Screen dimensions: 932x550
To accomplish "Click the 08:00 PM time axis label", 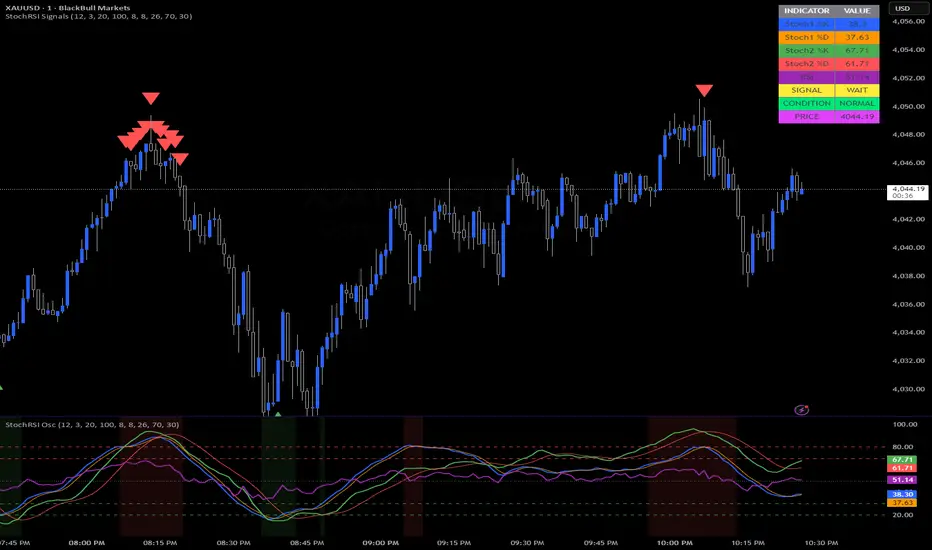I will pos(87,543).
